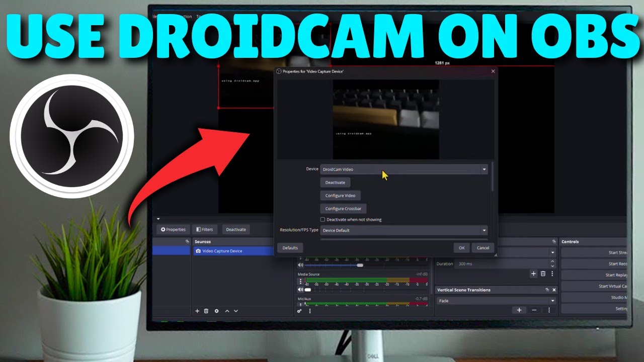Click the Configure Crossbar button
Viewport: 644px width, 362px height.
pyautogui.click(x=344, y=209)
